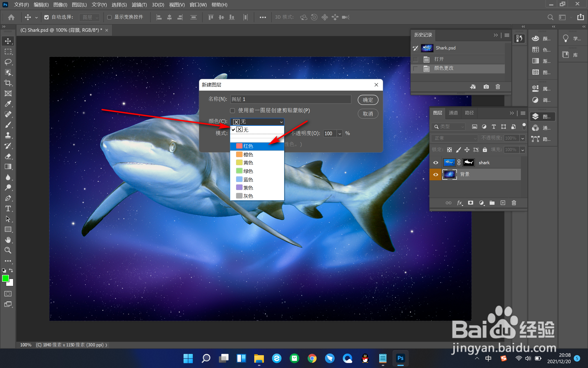Select the Zoom tool
This screenshot has width=588, height=368.
click(8, 250)
